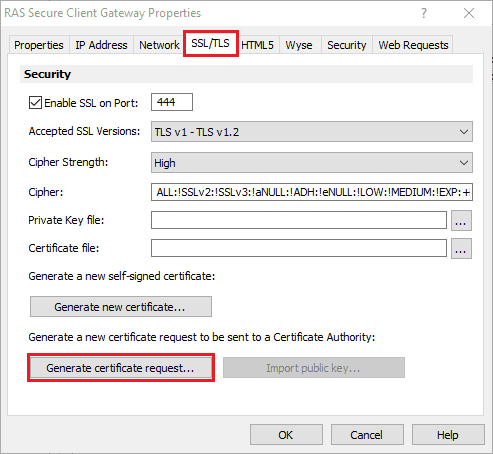Click Generate certificate request button
Screen dimensions: 493x454
[x=121, y=368]
